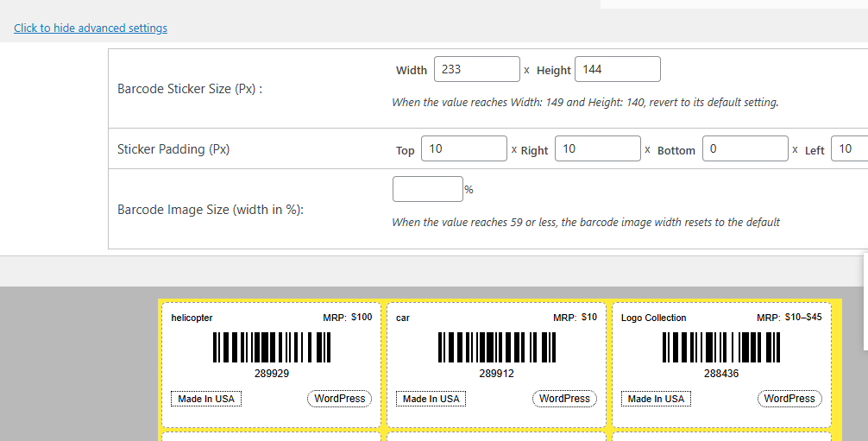Viewport: 868px width, 441px height.
Task: Click Made In USA on car sticker
Action: tap(431, 399)
